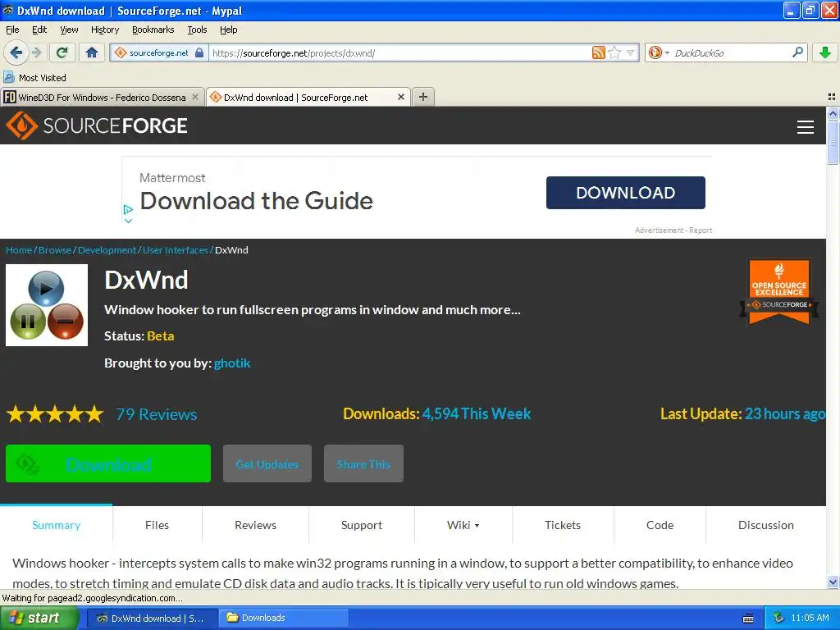Click the browser Forward arrow button

36,52
